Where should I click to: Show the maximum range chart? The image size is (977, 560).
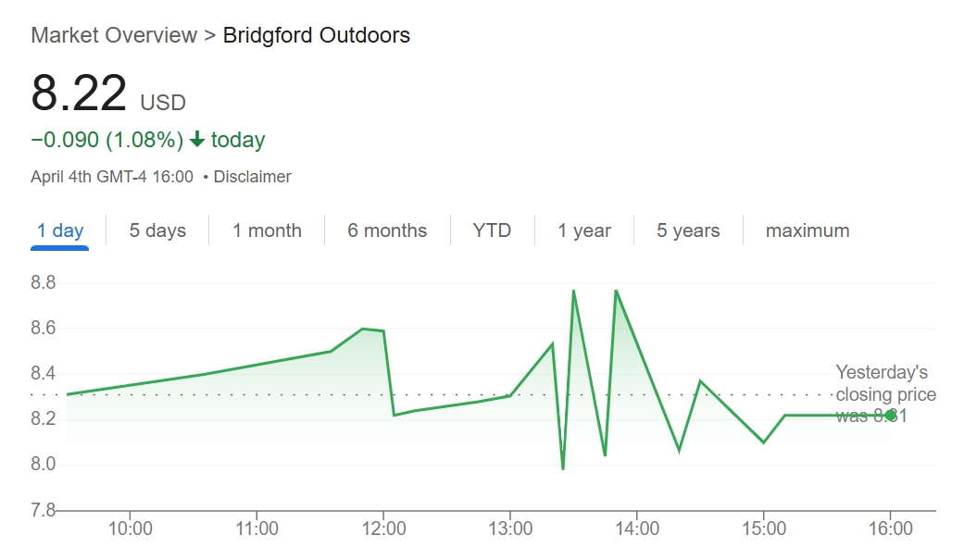808,230
